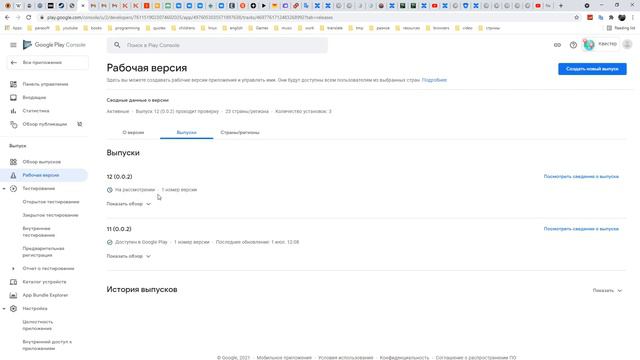The height and width of the screenshot is (360, 640).
Task: Open Open testing in sidebar
Action: point(51,202)
